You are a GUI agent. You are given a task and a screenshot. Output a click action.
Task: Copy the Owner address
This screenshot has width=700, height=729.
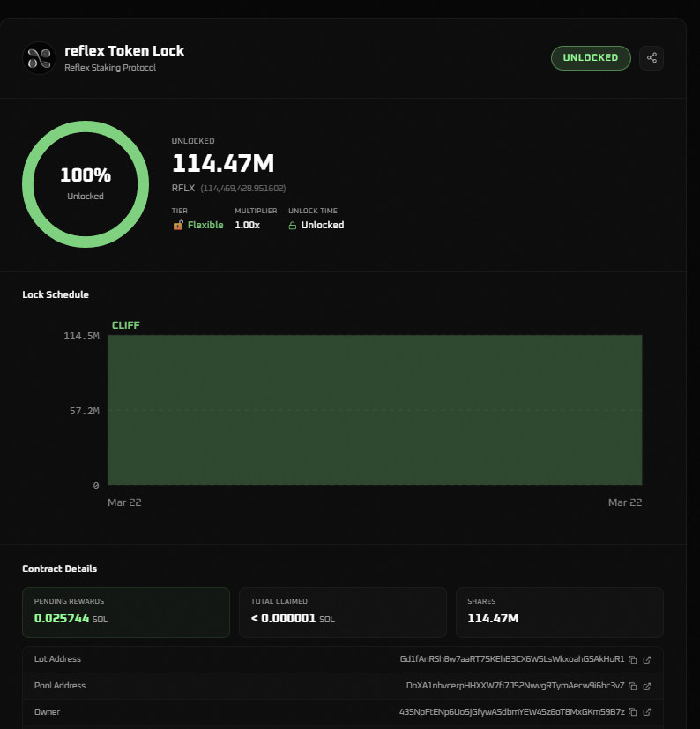(633, 711)
